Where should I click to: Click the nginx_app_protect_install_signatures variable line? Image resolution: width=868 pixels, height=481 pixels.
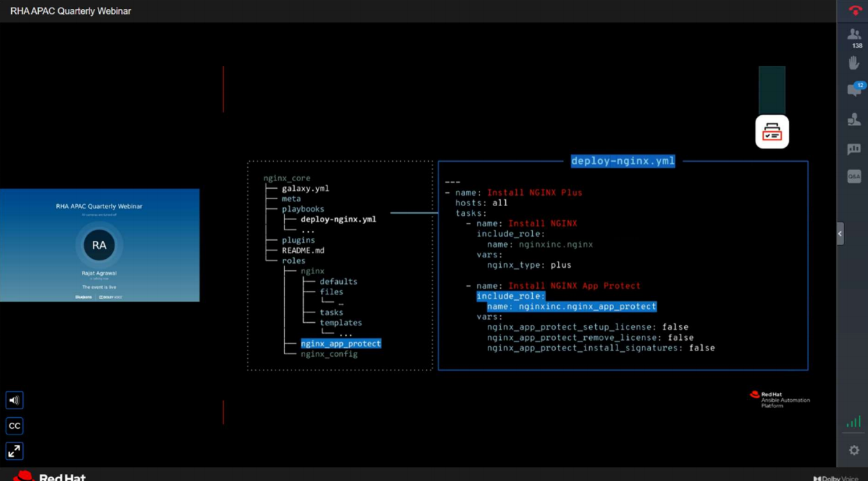coord(601,348)
